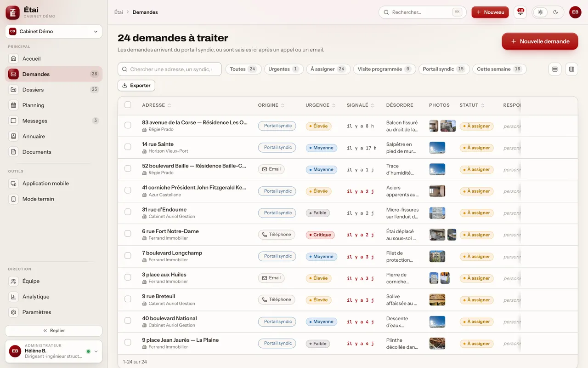Select the checkbox for 3 place aux Huiles
The width and height of the screenshot is (588, 368).
click(128, 277)
